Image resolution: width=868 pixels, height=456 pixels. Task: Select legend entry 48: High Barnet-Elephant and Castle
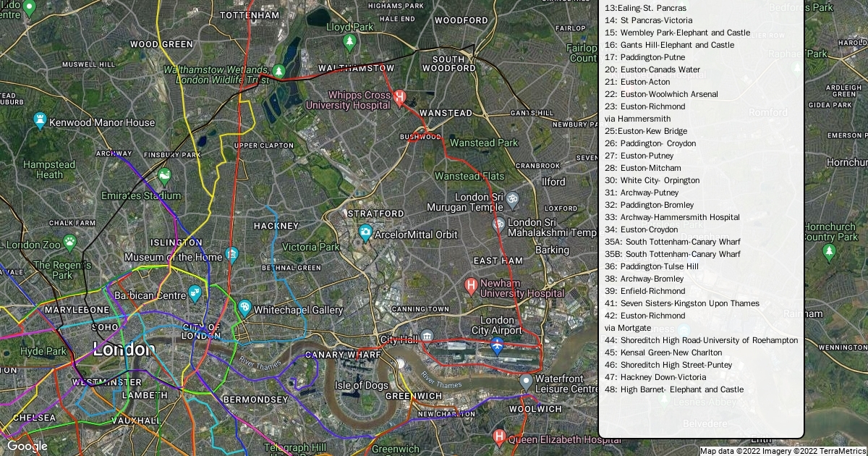click(x=673, y=389)
